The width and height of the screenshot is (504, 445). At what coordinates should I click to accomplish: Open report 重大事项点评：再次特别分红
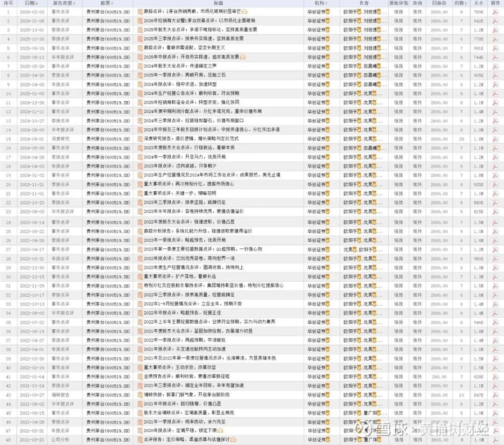tap(189, 184)
